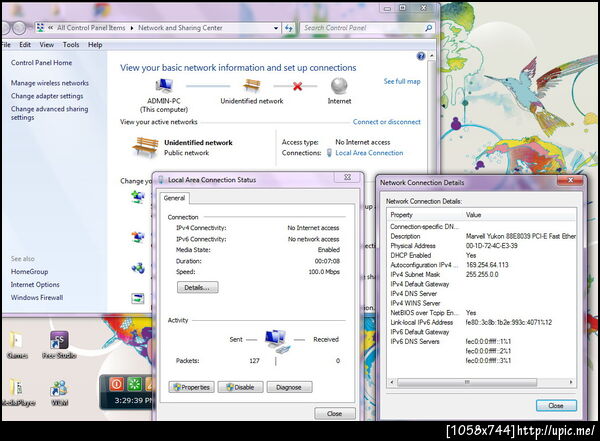Click the green icon in desktop gadget
The height and width of the screenshot is (441, 600).
point(134,384)
